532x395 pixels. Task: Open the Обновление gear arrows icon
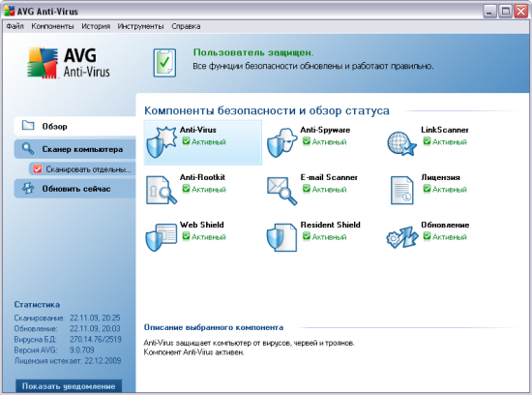(x=402, y=237)
